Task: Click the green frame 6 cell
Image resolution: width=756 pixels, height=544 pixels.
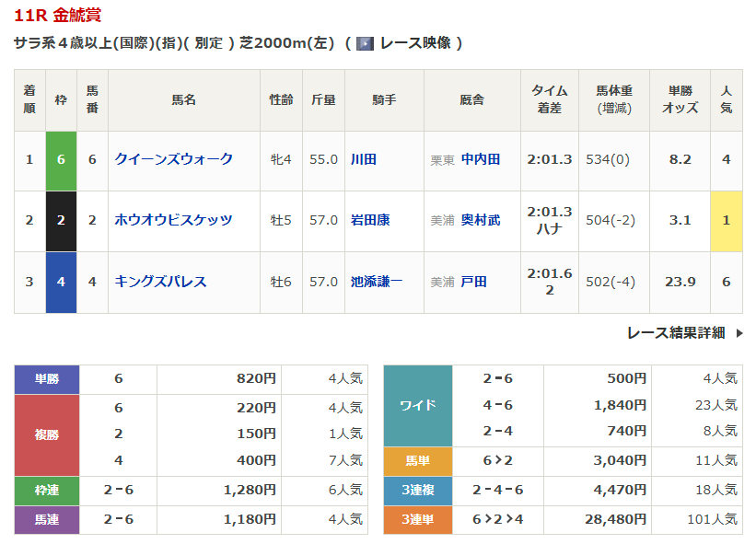Action: click(x=61, y=161)
